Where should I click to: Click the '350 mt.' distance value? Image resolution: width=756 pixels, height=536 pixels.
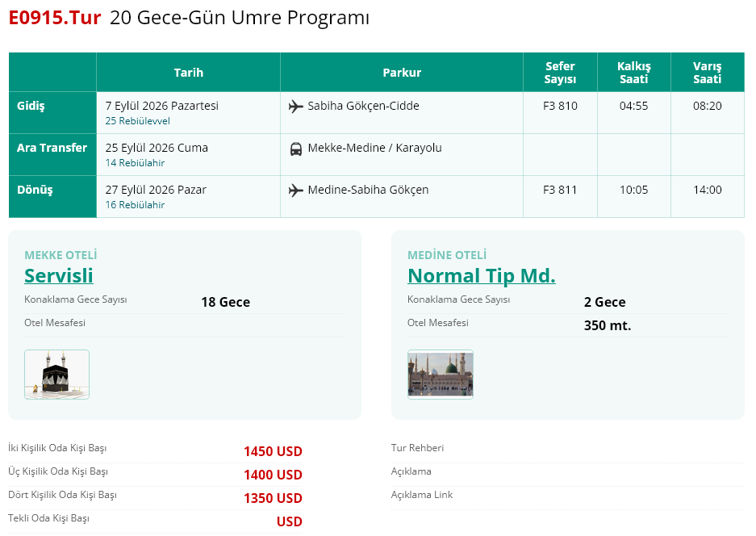tap(608, 325)
